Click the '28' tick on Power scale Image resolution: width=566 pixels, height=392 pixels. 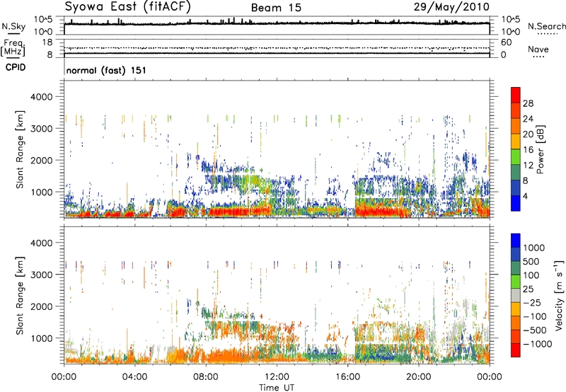pos(528,103)
